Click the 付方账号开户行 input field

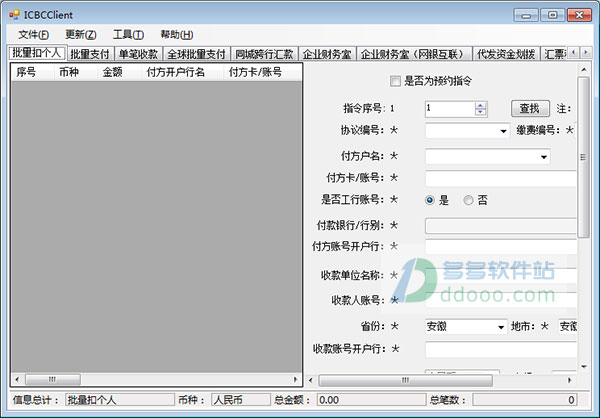tap(501, 247)
